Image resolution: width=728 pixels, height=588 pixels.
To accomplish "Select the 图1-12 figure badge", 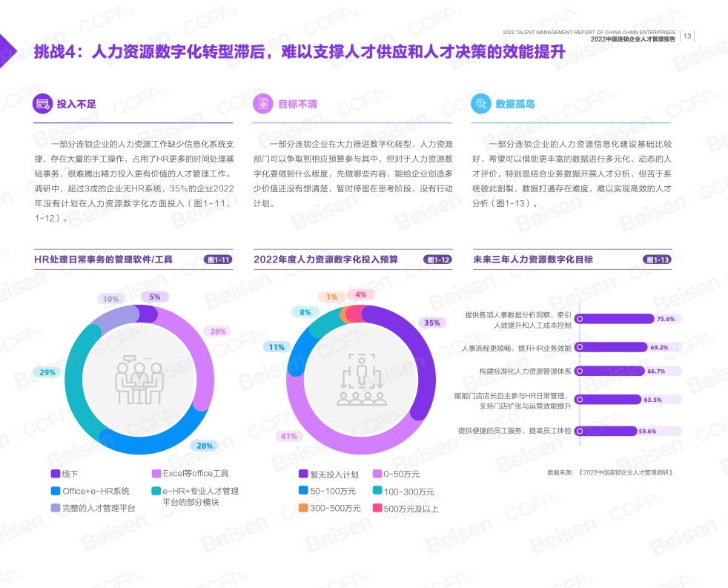I will 437,260.
